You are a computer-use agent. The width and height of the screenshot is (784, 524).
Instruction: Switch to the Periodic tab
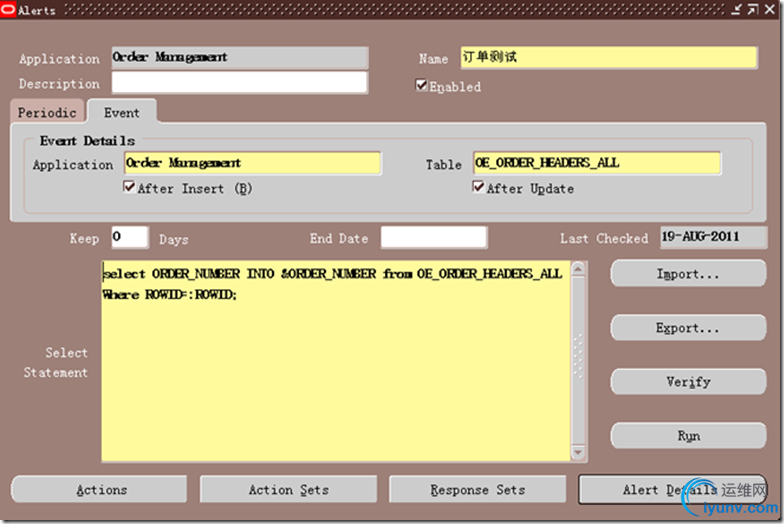(x=47, y=112)
